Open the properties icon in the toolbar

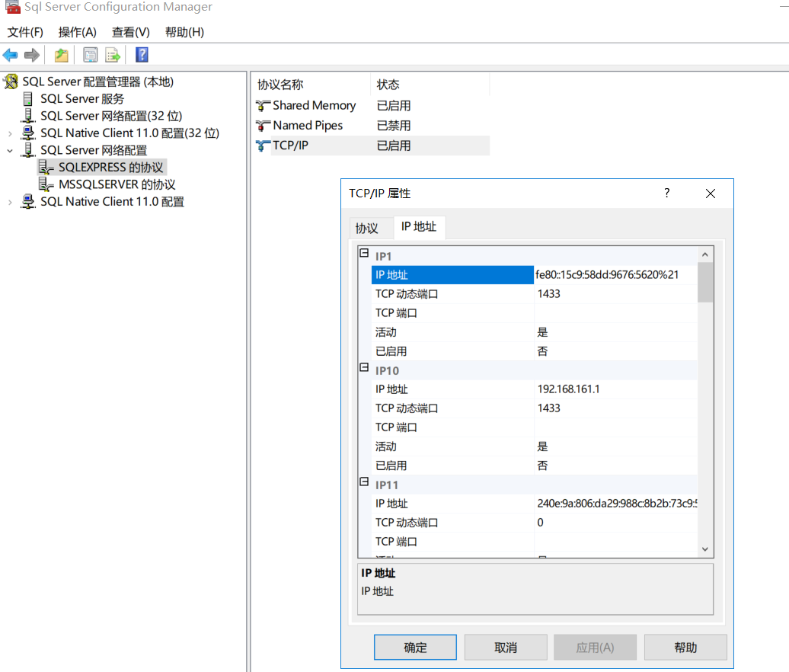coord(91,54)
